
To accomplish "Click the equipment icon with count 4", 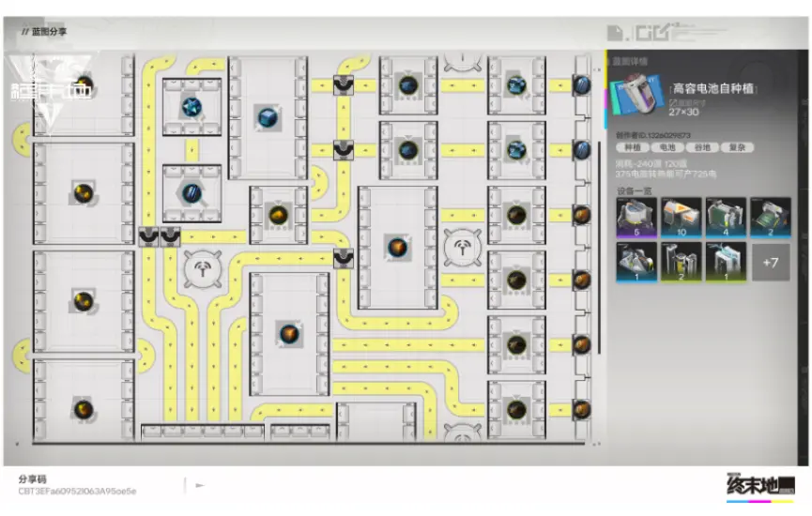I will (x=725, y=217).
